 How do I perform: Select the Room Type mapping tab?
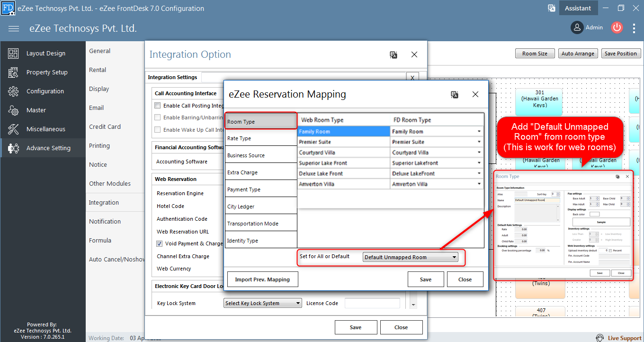tap(261, 121)
